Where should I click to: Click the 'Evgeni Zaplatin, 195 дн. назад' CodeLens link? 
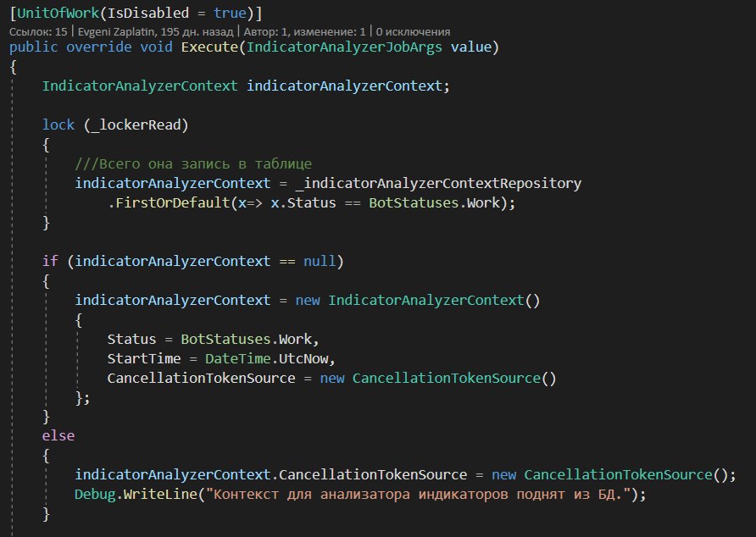[155, 32]
